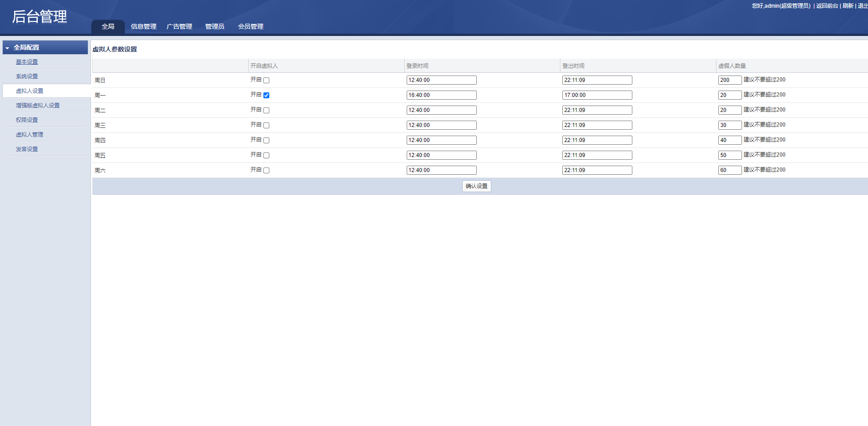Open 权限设置 in sidebar

pos(27,120)
